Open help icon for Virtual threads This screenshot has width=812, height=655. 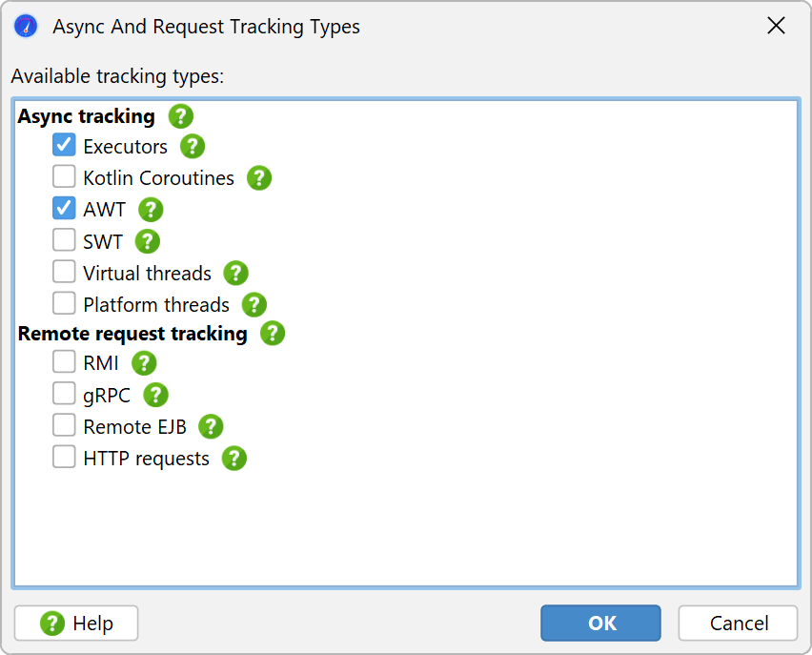(x=235, y=273)
